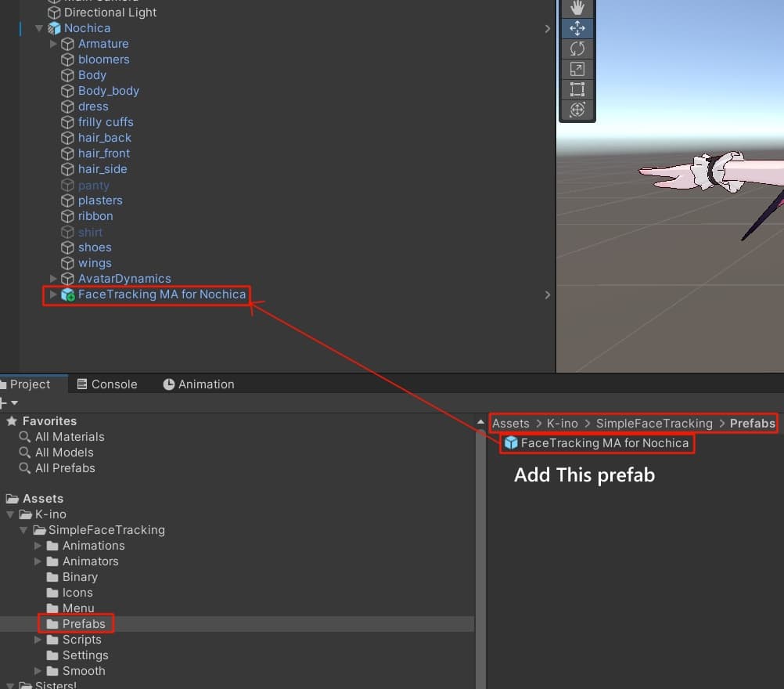Select the dress object
Viewport: 784px width, 689px height.
[x=93, y=106]
